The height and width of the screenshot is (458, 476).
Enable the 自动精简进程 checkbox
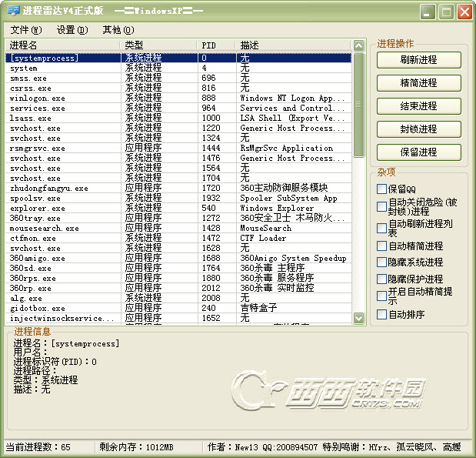coord(381,246)
